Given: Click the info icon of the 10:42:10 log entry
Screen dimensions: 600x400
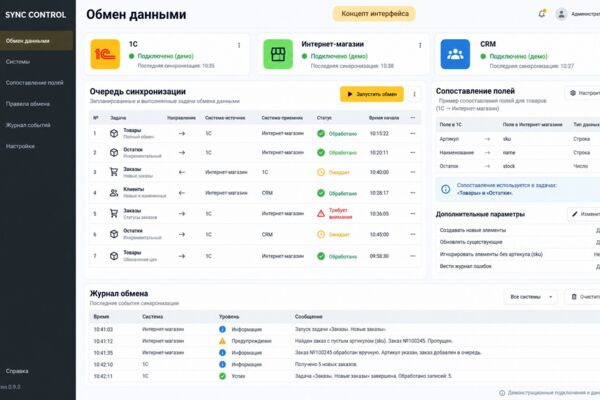Looking at the screenshot, I should pyautogui.click(x=222, y=364).
